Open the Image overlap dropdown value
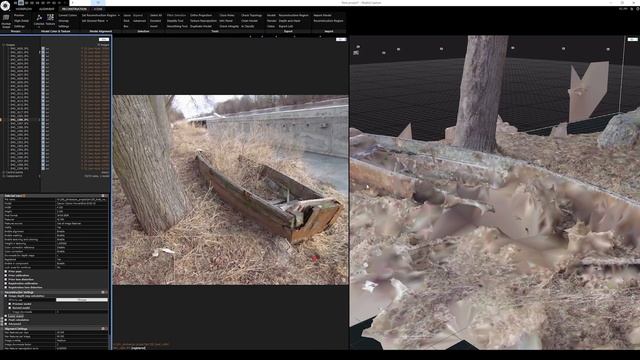Viewport: 640px width, 360px height. pos(82,340)
